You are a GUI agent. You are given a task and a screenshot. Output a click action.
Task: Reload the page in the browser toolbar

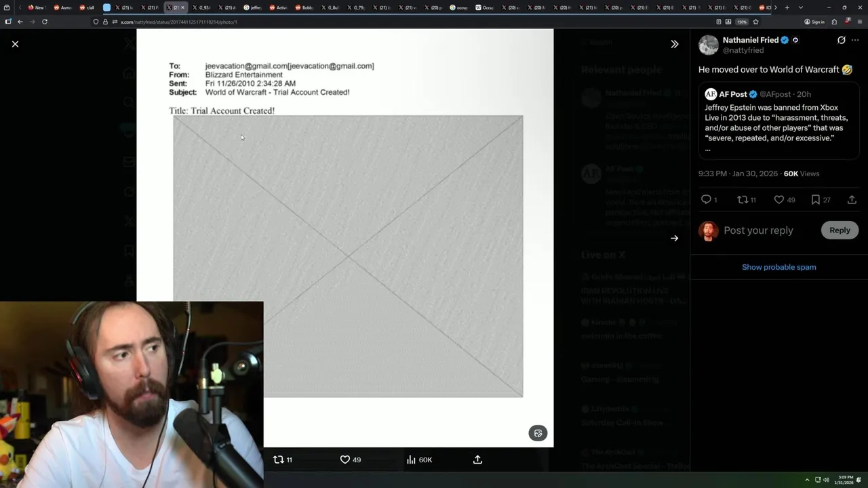(x=44, y=22)
